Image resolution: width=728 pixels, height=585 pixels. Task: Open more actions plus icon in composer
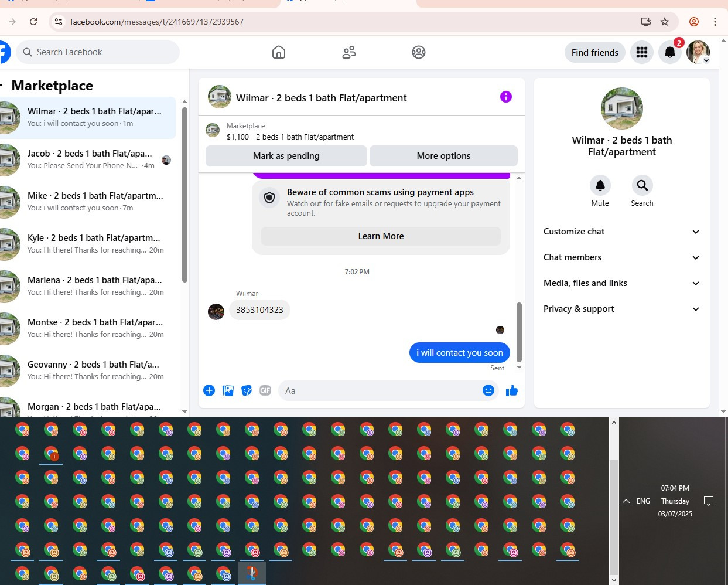(x=209, y=390)
